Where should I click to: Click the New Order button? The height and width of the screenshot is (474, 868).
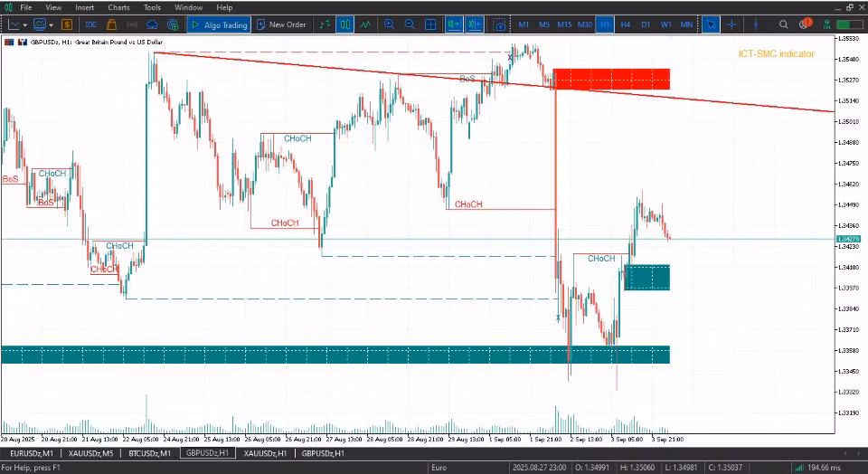pos(281,24)
